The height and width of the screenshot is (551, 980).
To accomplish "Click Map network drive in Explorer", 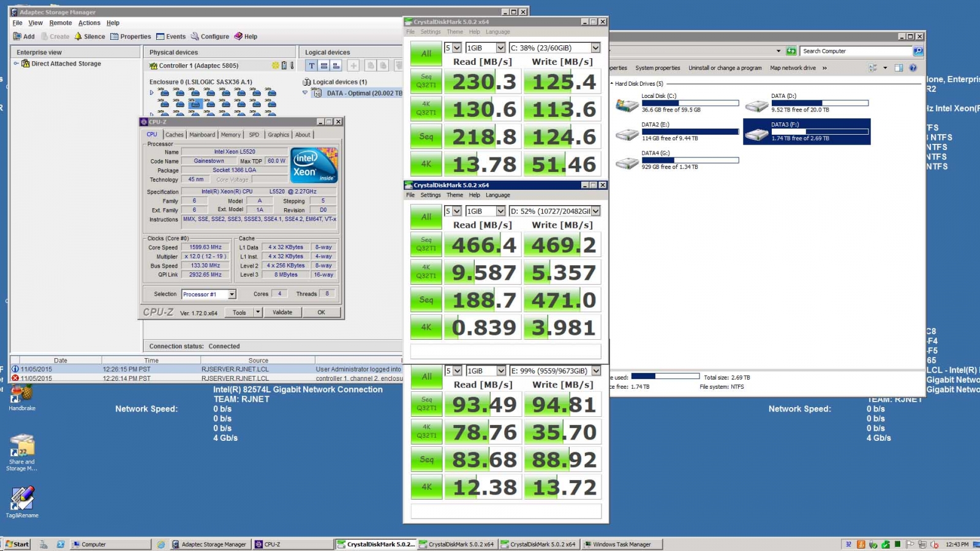I will (793, 68).
